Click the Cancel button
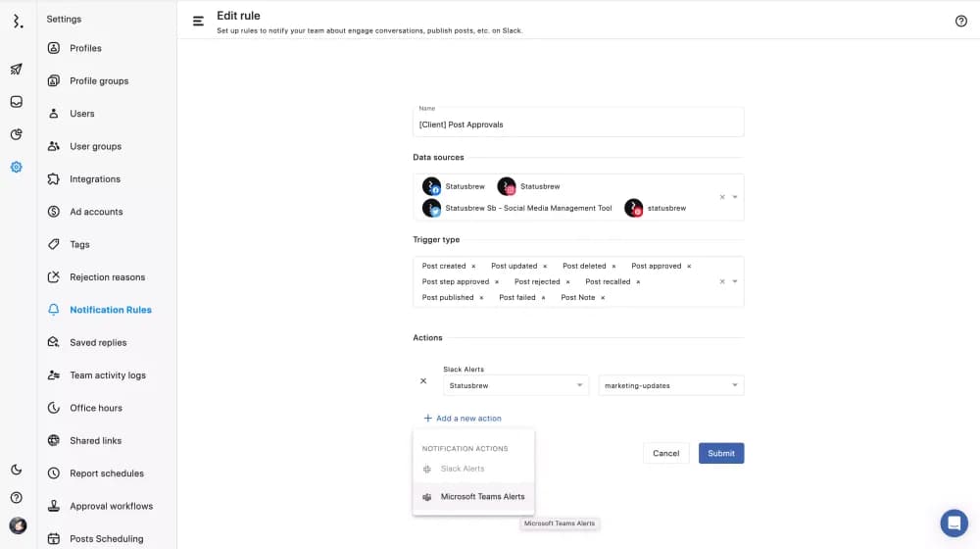The width and height of the screenshot is (980, 549). point(665,453)
